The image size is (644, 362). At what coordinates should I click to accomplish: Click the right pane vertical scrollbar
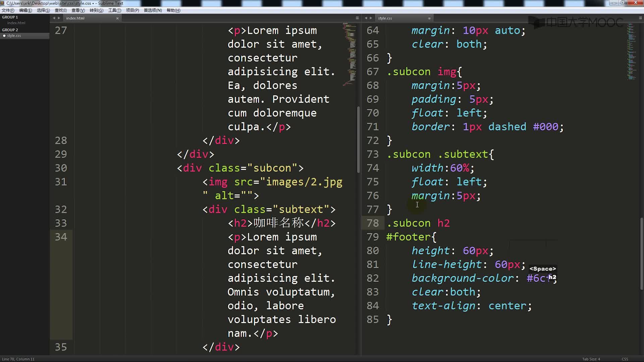coord(642,254)
